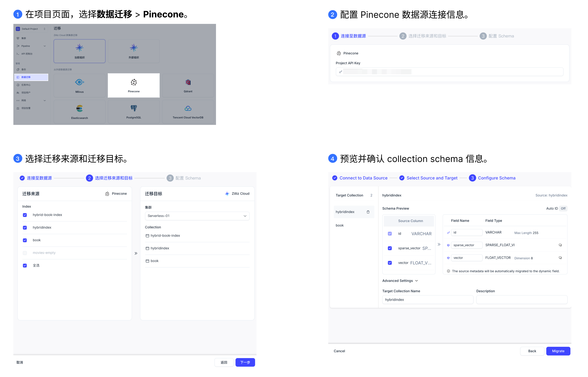Collapse the Advanced Settings section
This screenshot has width=588, height=377.
tap(400, 281)
